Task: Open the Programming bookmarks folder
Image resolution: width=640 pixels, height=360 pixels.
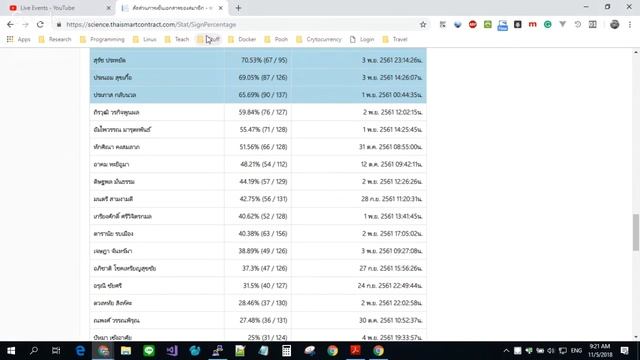Action: 102,39
